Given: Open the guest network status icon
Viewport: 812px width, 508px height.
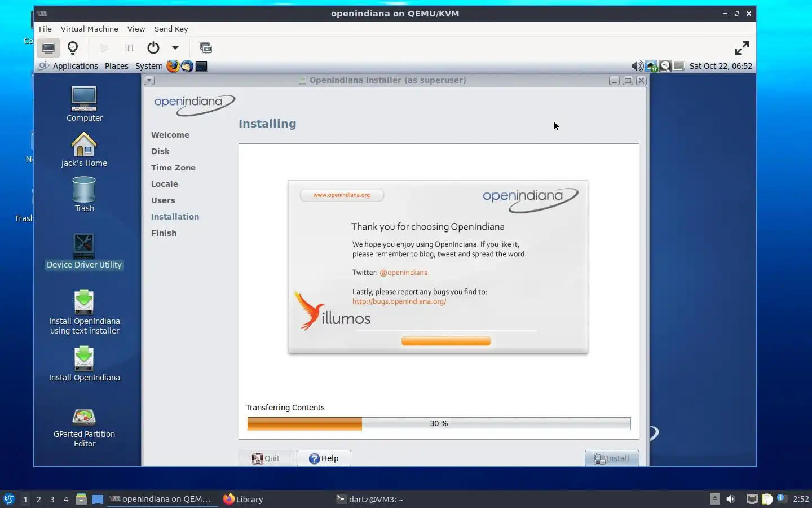Looking at the screenshot, I should click(651, 66).
